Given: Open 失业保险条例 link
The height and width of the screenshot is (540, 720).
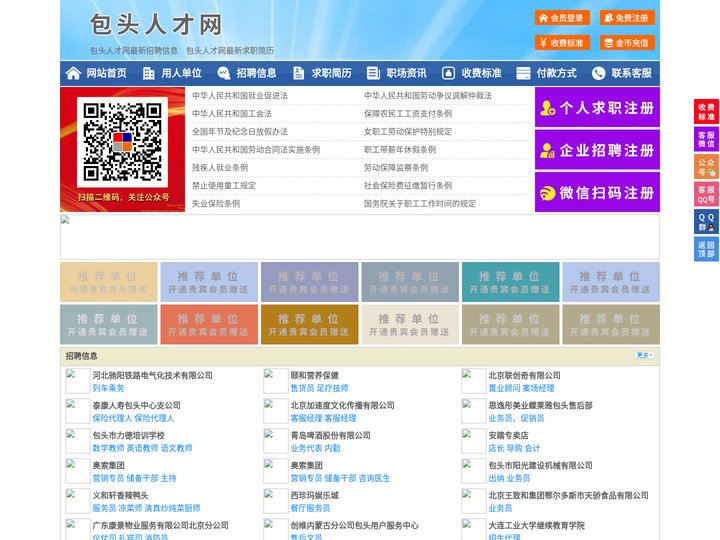Looking at the screenshot, I should (216, 203).
